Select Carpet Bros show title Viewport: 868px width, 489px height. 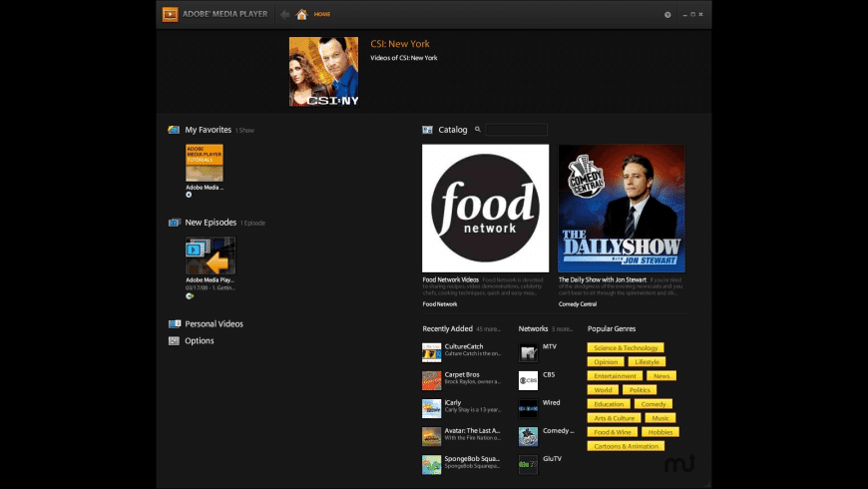point(462,375)
